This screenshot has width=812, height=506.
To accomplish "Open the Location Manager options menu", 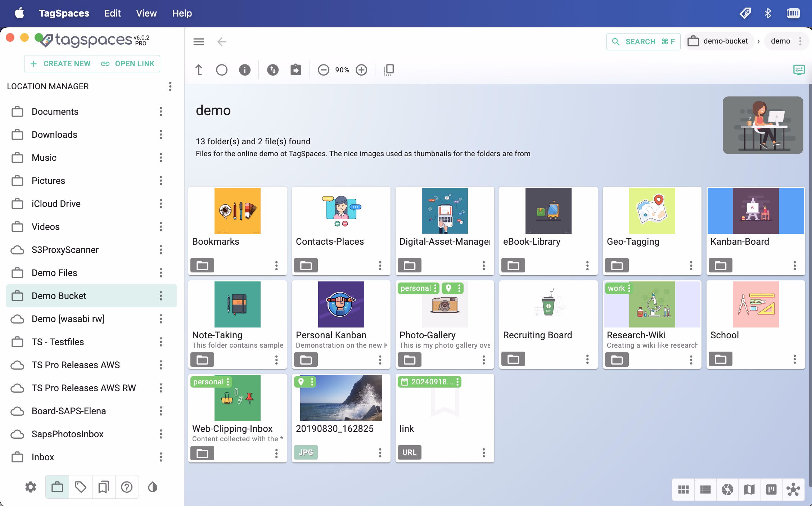I will click(x=170, y=86).
